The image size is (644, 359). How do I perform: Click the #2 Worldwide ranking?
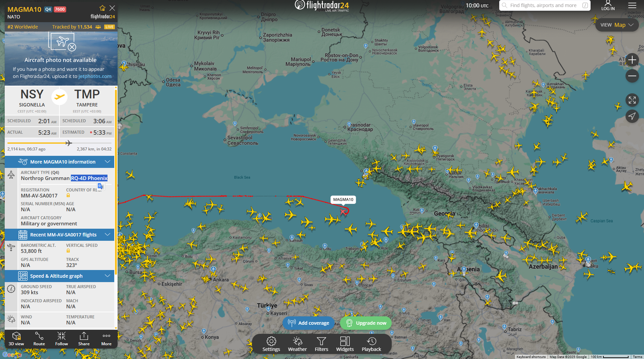point(23,27)
